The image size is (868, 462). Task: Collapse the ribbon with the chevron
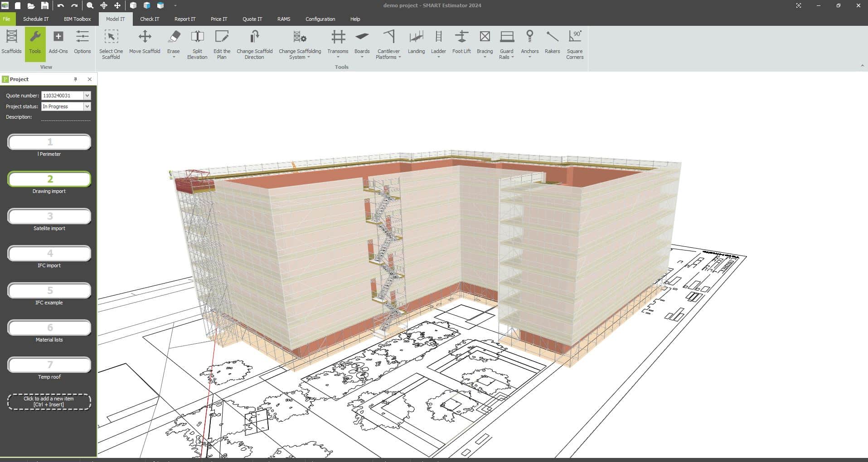[x=862, y=66]
